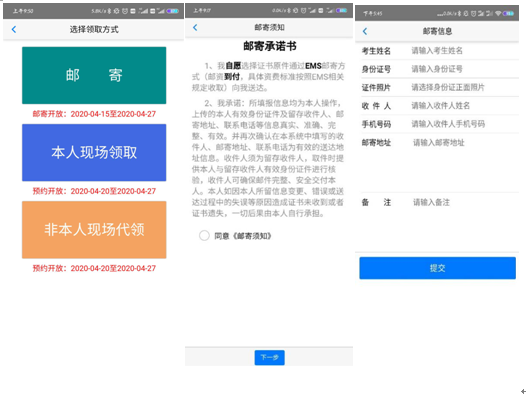Focus the 身份证号 input field
Image resolution: width=526 pixels, height=395 pixels.
click(x=464, y=69)
